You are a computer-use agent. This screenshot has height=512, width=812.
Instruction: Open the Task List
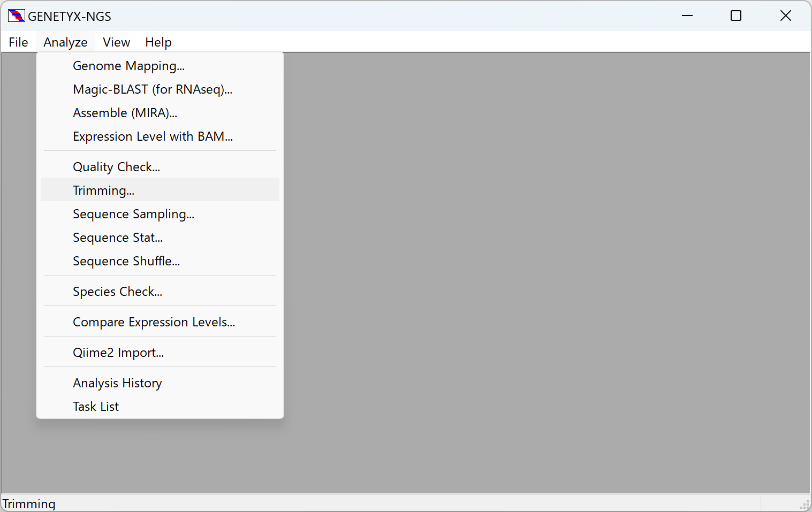click(x=160, y=407)
